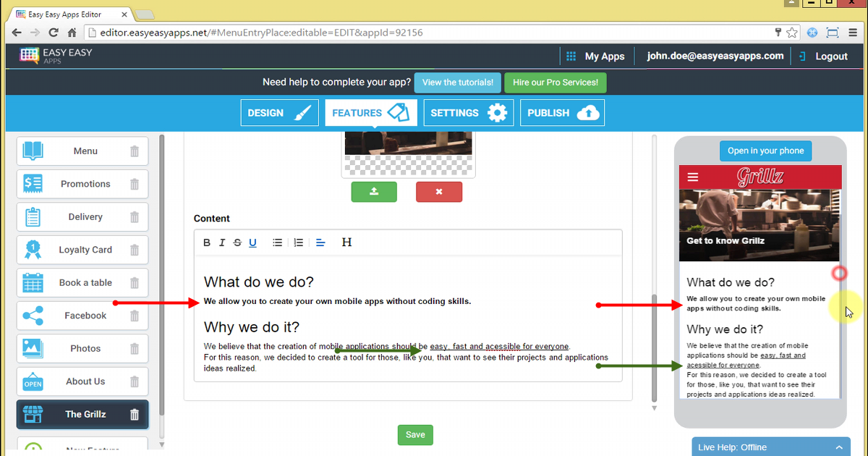Open the SETTINGS tab
This screenshot has height=456, width=868.
468,112
